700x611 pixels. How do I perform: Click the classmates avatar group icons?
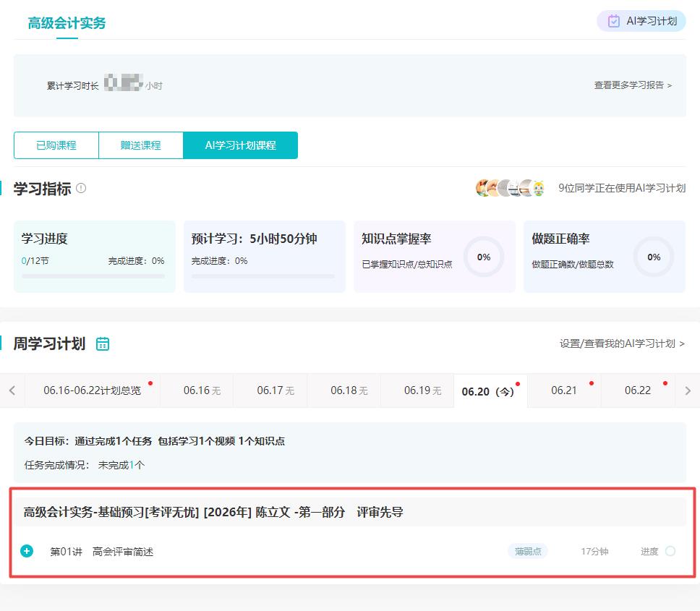tap(511, 188)
